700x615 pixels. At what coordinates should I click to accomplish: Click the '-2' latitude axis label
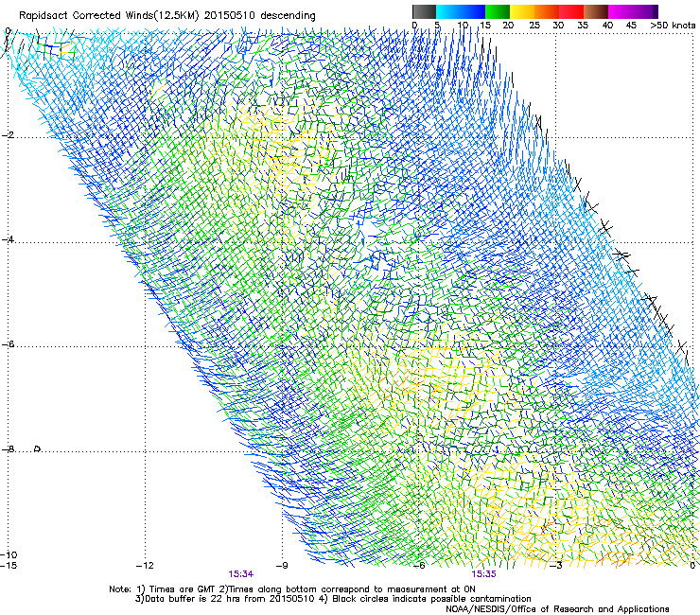click(x=8, y=135)
